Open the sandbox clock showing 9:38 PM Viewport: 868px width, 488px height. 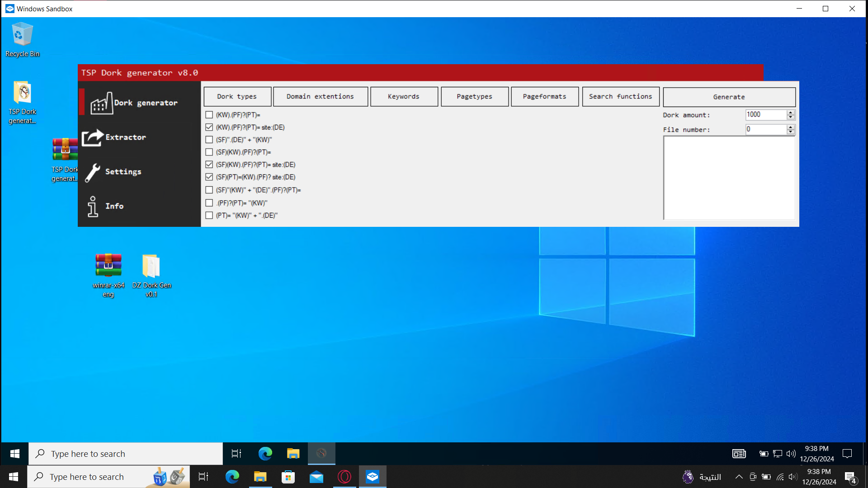click(x=816, y=454)
